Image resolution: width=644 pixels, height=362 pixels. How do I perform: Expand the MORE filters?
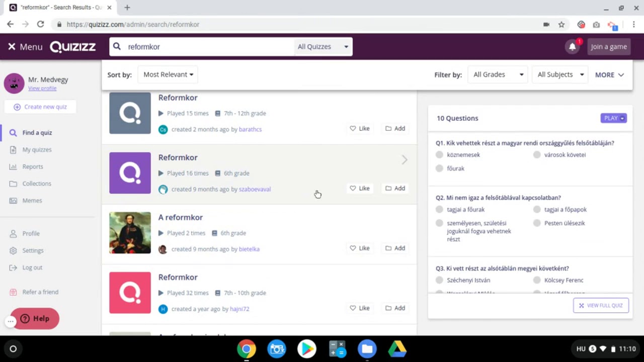(609, 75)
